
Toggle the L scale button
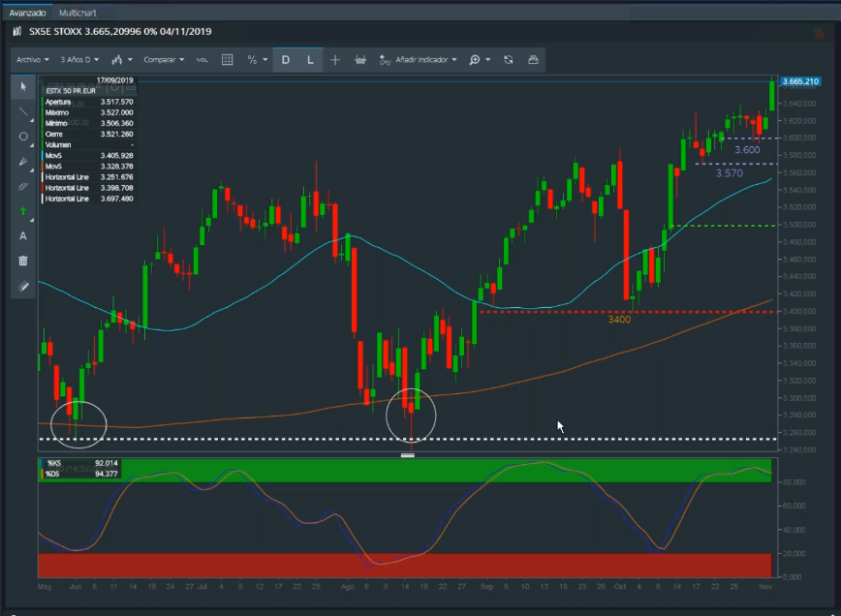[x=310, y=60]
